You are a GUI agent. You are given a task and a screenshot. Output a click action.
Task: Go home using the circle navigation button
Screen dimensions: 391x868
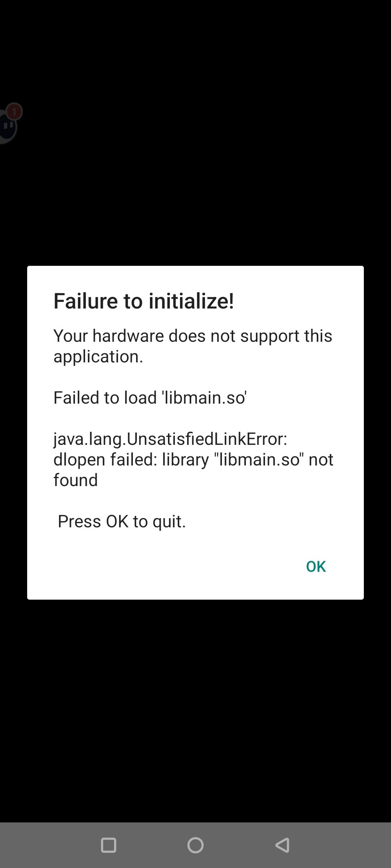(x=195, y=845)
